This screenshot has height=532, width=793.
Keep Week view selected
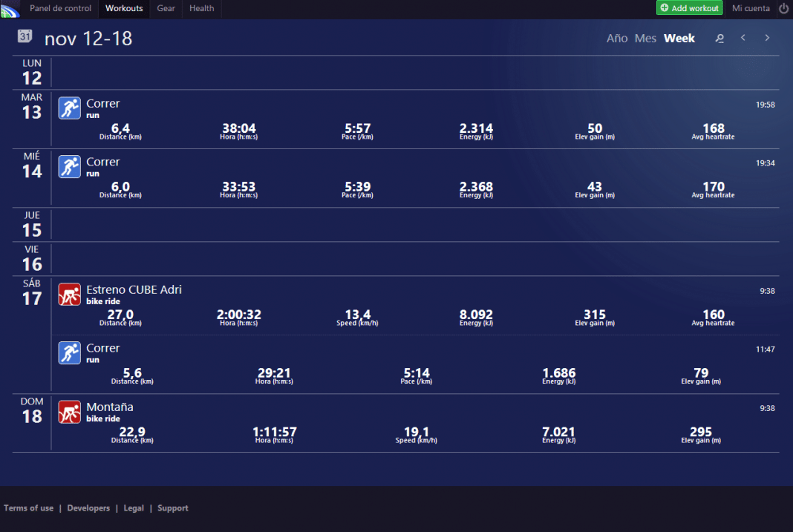pos(679,38)
